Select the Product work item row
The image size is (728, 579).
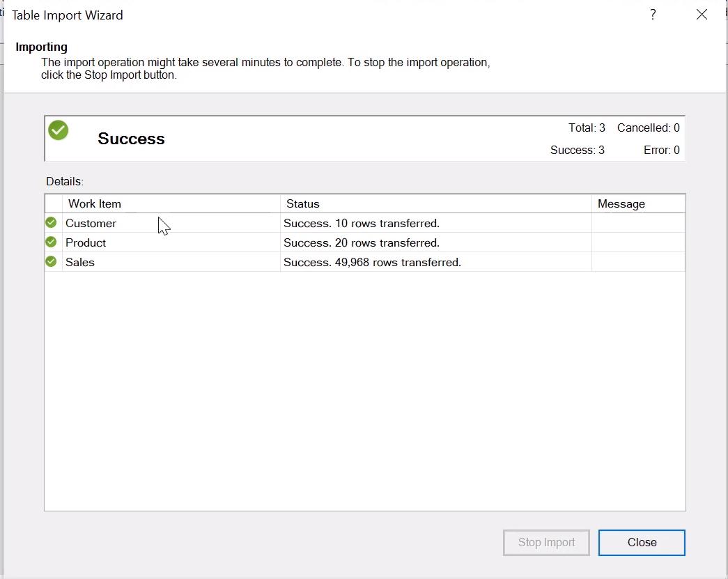coord(86,242)
